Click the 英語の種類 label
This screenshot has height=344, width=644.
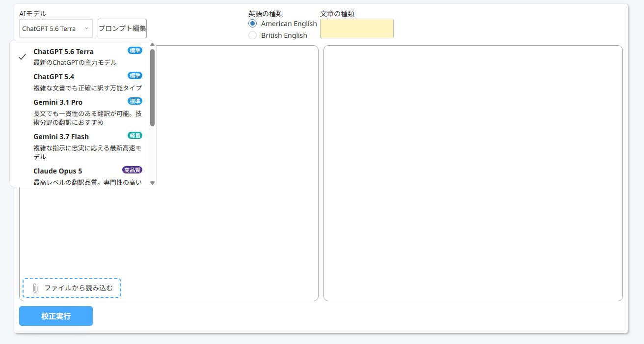click(266, 14)
